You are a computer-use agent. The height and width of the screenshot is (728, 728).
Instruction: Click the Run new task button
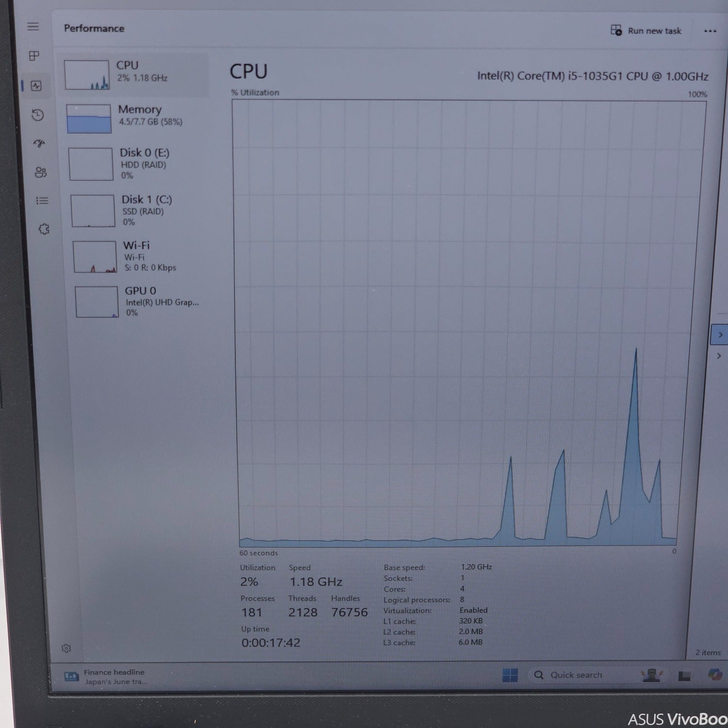click(x=646, y=31)
